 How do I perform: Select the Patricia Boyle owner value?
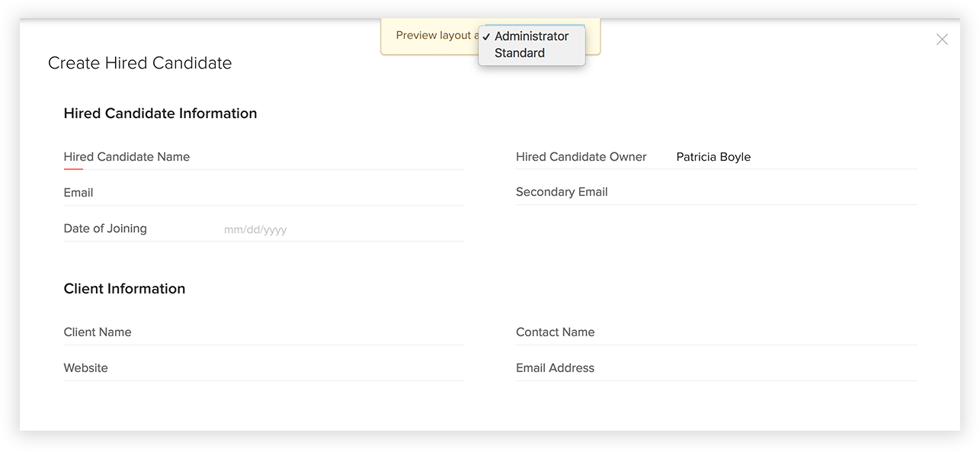[713, 157]
